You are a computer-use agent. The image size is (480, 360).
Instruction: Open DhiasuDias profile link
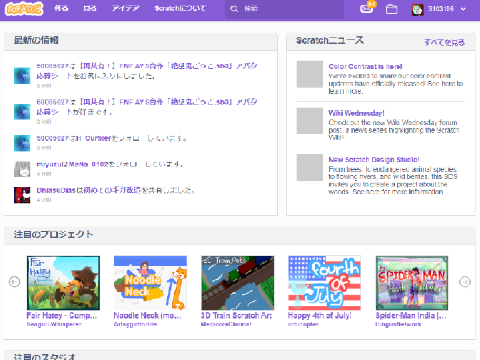pyautogui.click(x=56, y=190)
